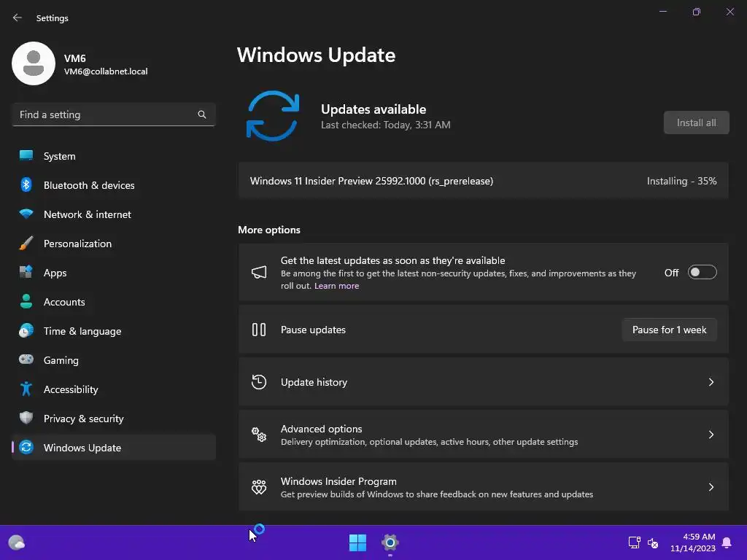The height and width of the screenshot is (560, 747).
Task: Open the clock and date 4:59 AM
Action: 693,542
